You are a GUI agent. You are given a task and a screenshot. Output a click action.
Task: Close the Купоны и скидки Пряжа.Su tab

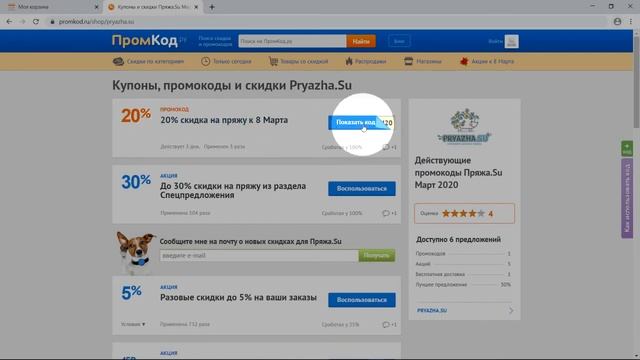click(x=196, y=7)
